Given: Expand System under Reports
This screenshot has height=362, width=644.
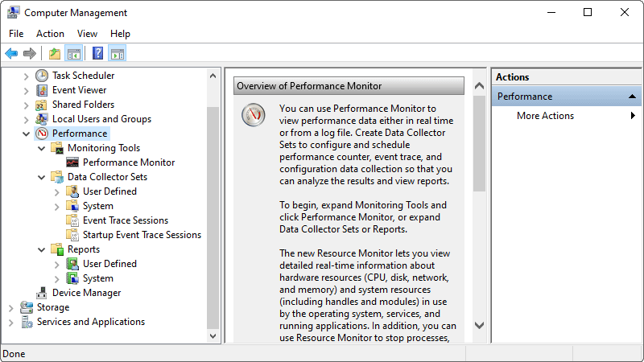Looking at the screenshot, I should [x=56, y=278].
